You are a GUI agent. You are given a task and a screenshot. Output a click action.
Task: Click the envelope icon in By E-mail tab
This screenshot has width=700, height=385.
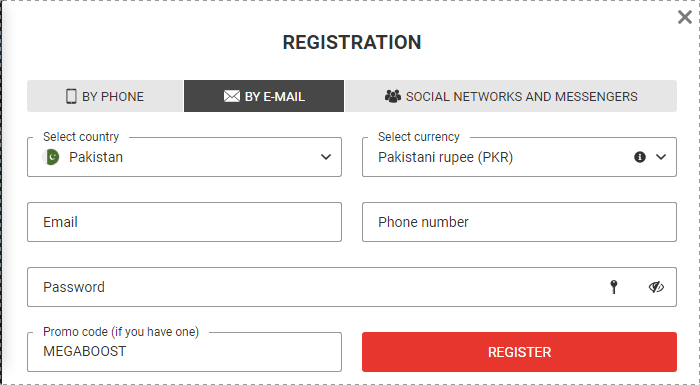point(232,96)
